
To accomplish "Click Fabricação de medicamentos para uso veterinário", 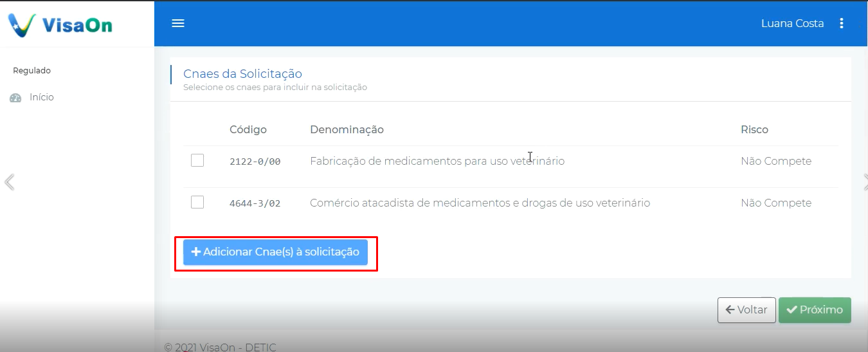I will [437, 161].
